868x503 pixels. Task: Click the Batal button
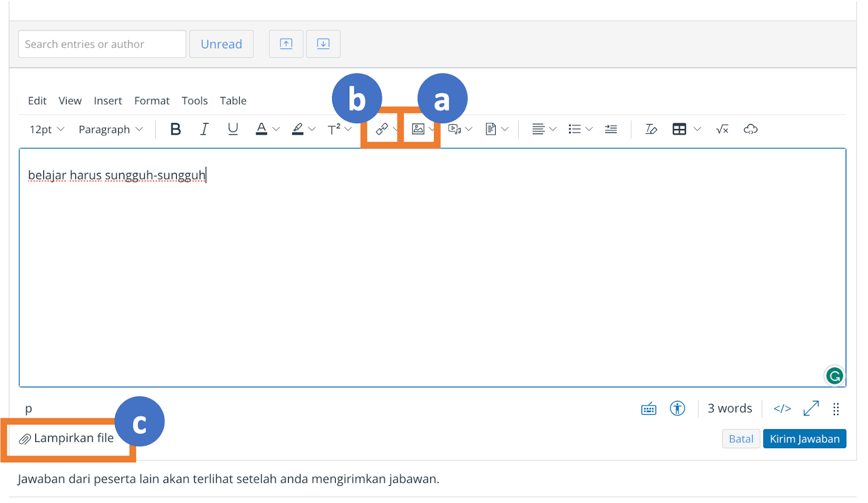coord(741,439)
